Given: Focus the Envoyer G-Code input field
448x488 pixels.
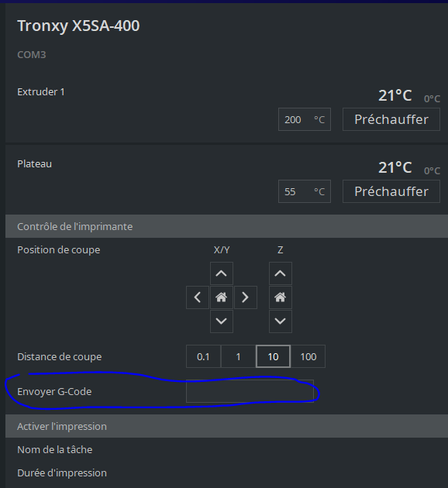Looking at the screenshot, I should point(250,391).
